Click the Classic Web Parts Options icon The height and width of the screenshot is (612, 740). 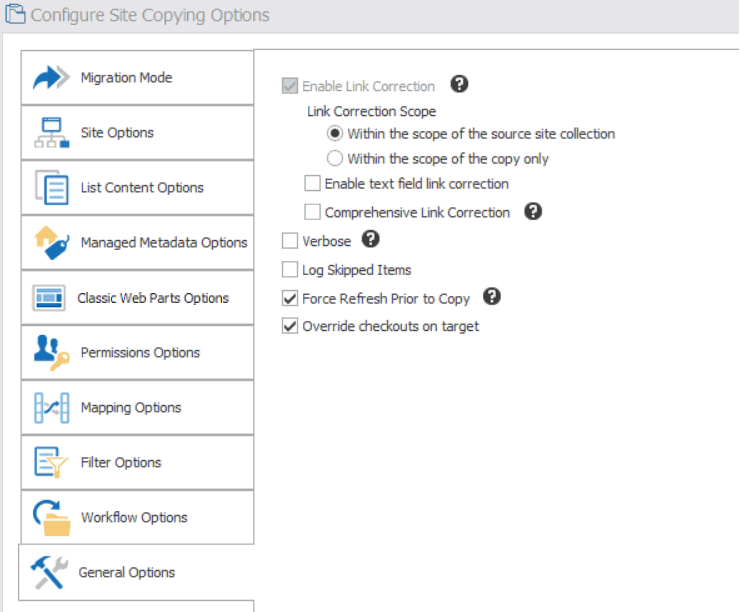click(50, 297)
